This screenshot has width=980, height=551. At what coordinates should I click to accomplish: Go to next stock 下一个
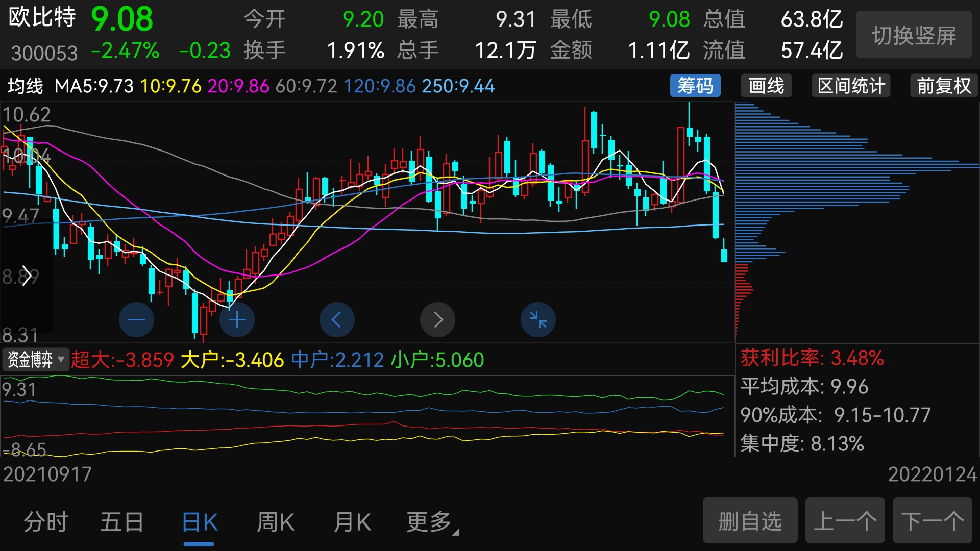click(932, 521)
